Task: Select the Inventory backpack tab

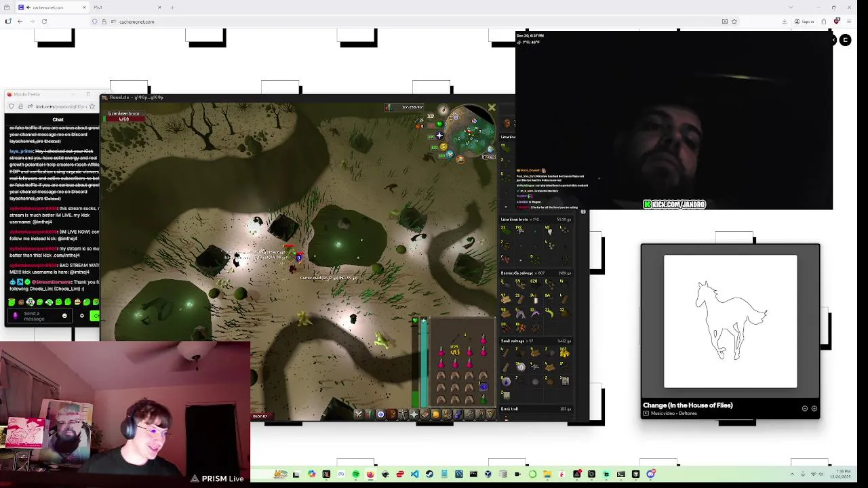Action: 391,414
